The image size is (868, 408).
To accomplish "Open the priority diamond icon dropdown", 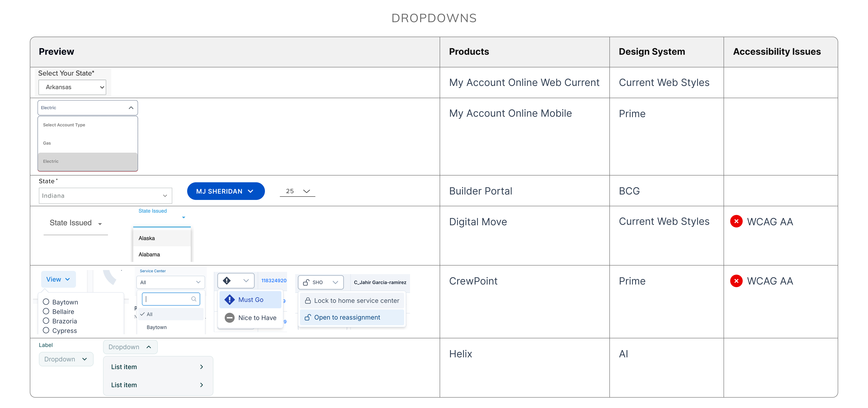I will tap(236, 280).
